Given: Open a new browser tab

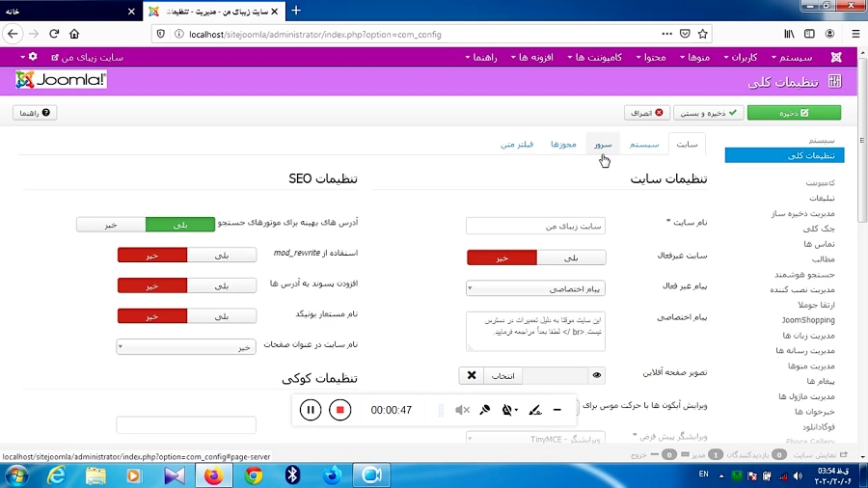Looking at the screenshot, I should pos(296,10).
